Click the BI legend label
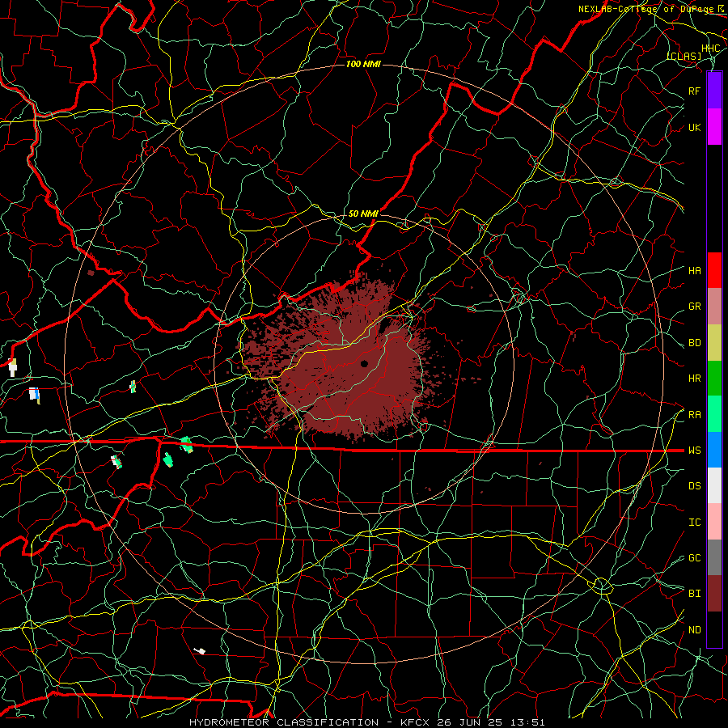Screen dimensions: 728x728 [694, 594]
